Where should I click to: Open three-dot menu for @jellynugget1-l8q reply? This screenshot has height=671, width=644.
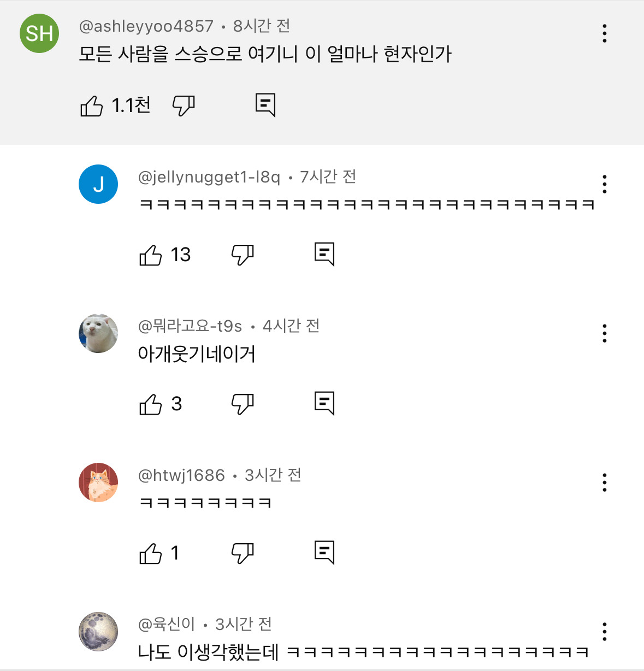604,184
